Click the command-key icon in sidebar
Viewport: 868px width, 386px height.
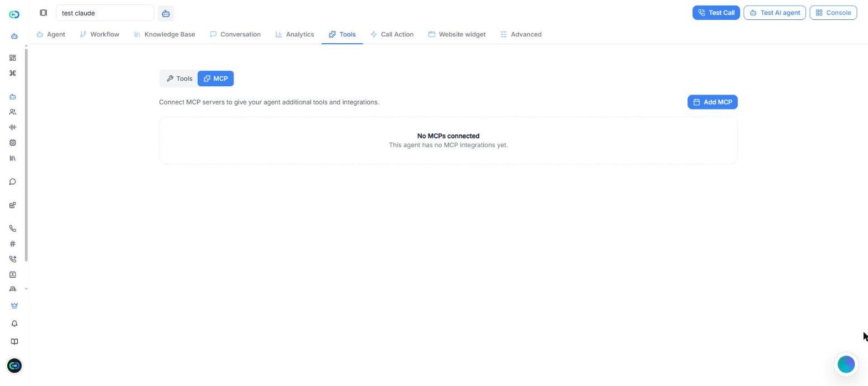click(13, 74)
